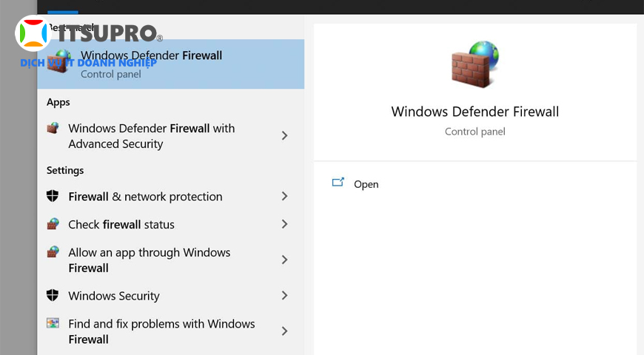Expand Firewall & network protection chevron
644x355 pixels.
point(285,196)
